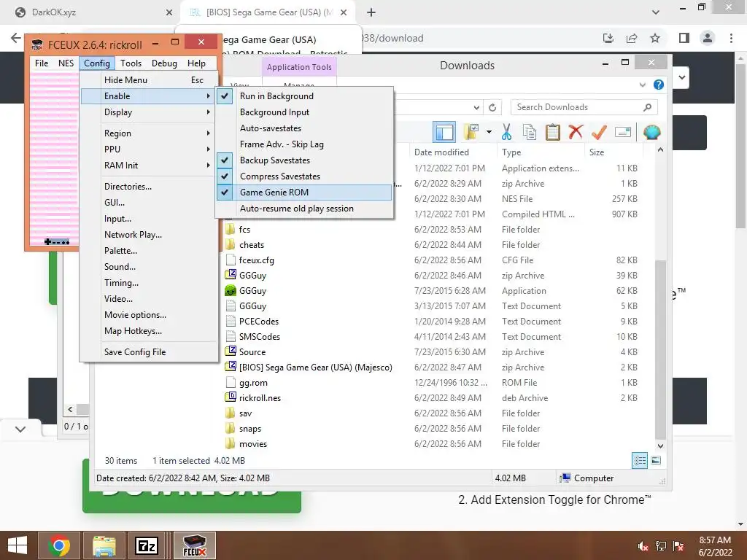This screenshot has height=560, width=747.
Task: Enable Frame Adv. - Skip Lag option
Action: point(304,144)
